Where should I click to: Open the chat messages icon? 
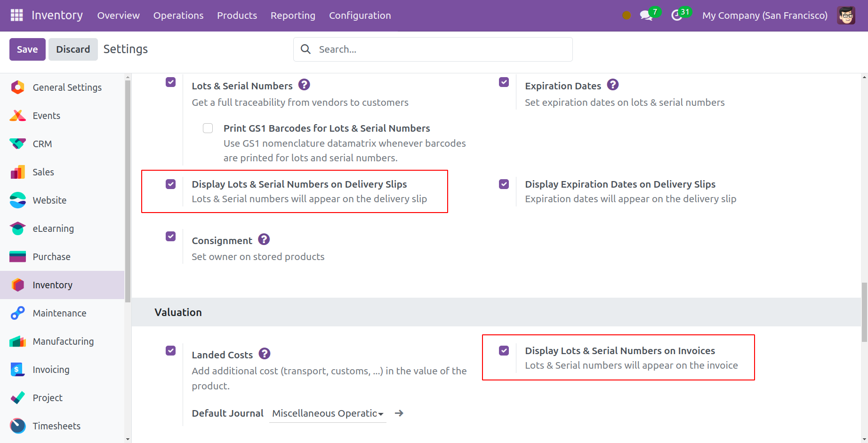[646, 16]
